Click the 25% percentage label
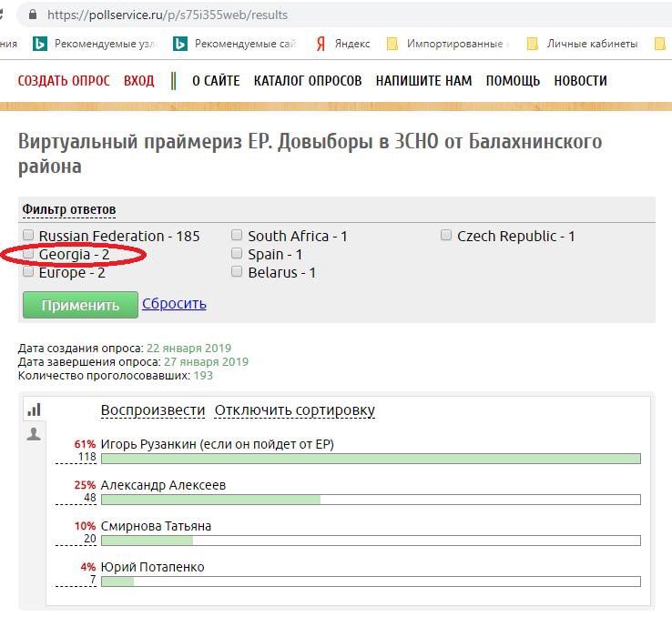The height and width of the screenshot is (627, 672). [85, 485]
